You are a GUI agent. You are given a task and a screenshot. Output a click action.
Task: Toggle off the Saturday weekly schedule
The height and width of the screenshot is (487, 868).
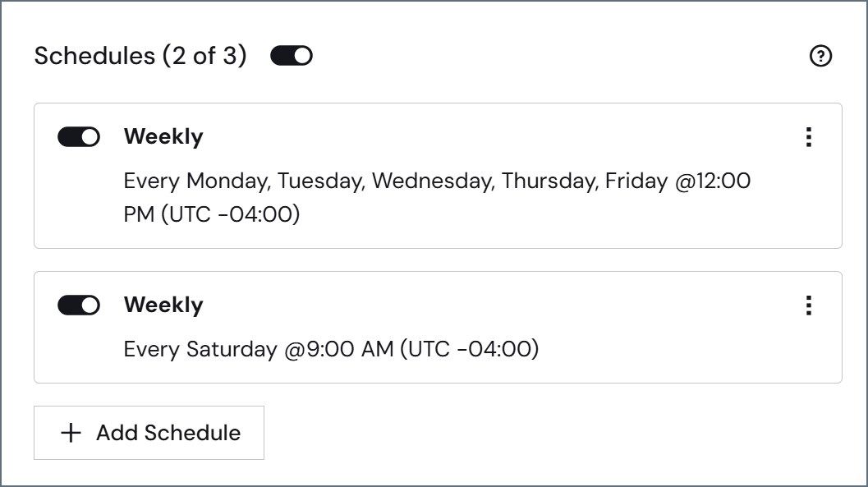[79, 305]
